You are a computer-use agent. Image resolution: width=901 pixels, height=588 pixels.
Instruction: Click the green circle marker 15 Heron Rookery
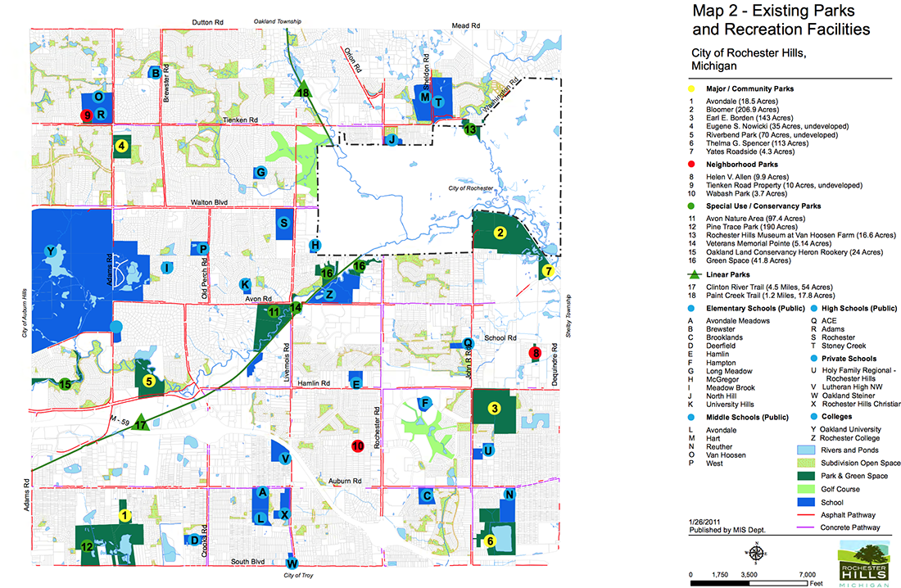[65, 383]
